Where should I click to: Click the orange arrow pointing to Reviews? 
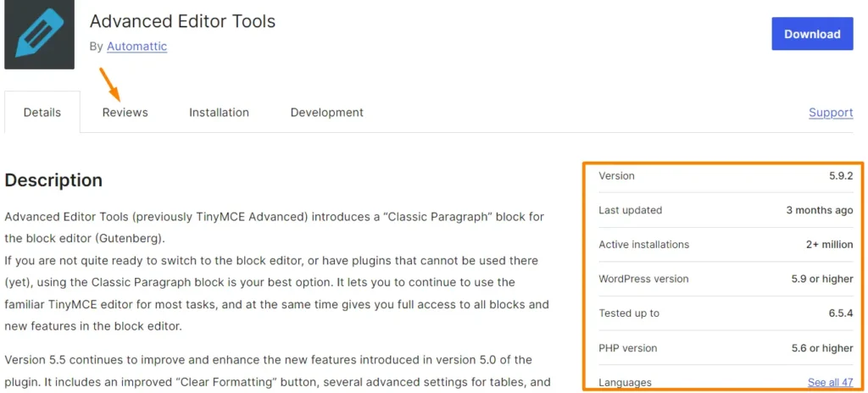click(111, 83)
